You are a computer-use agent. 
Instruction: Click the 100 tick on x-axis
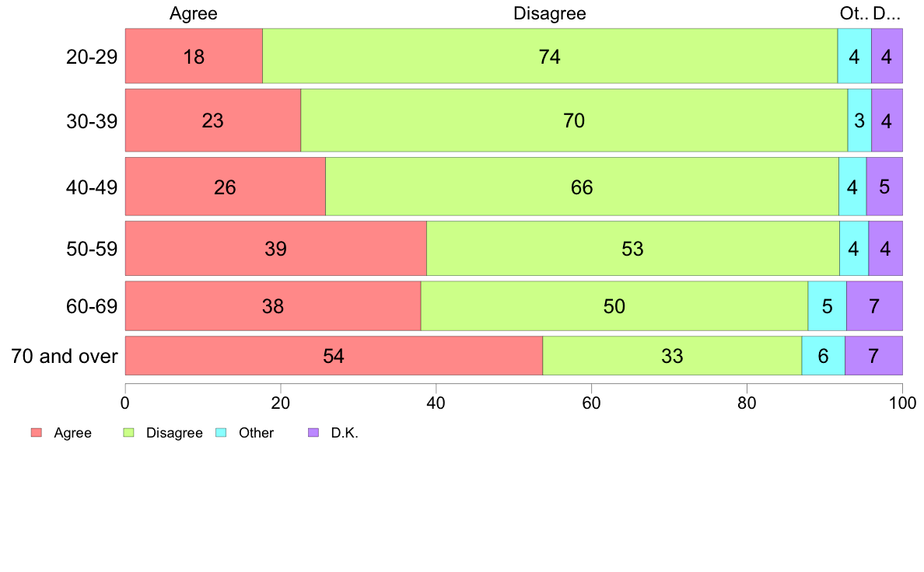pyautogui.click(x=902, y=403)
